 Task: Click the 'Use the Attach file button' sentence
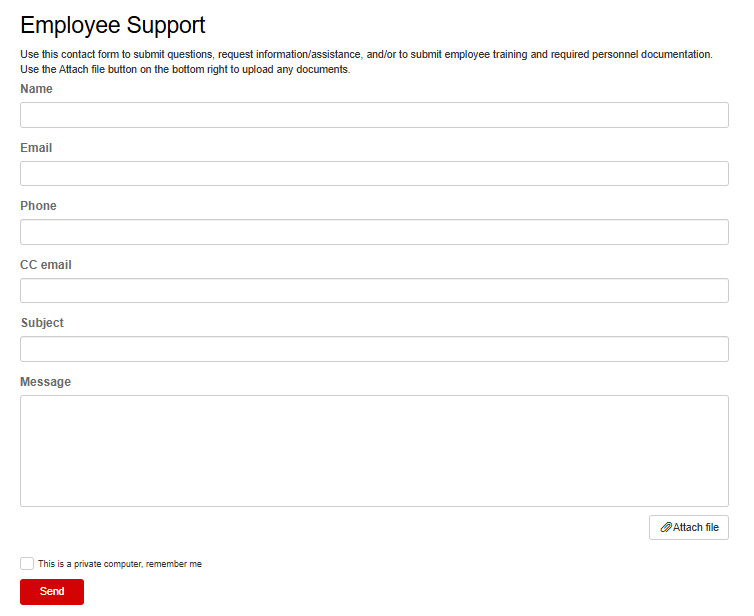185,69
